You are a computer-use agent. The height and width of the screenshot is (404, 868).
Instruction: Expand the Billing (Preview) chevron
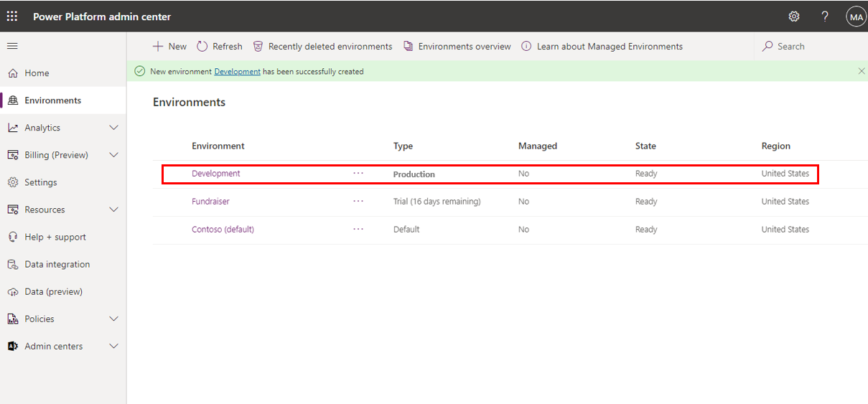(x=113, y=155)
